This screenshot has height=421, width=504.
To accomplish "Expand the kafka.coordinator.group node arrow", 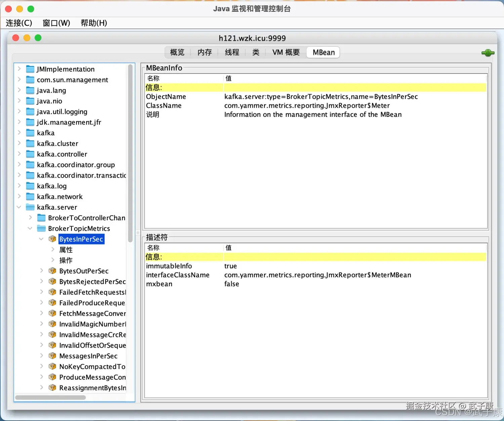I will (19, 165).
